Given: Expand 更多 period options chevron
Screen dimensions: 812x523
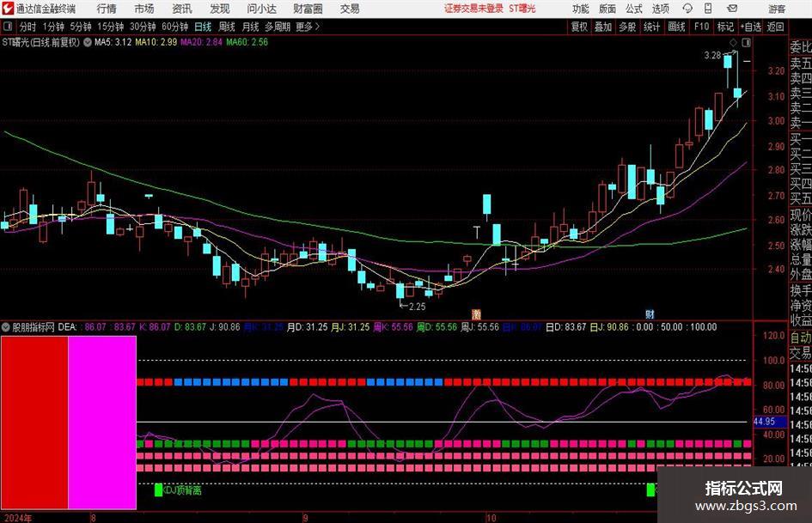Looking at the screenshot, I should coord(308,27).
